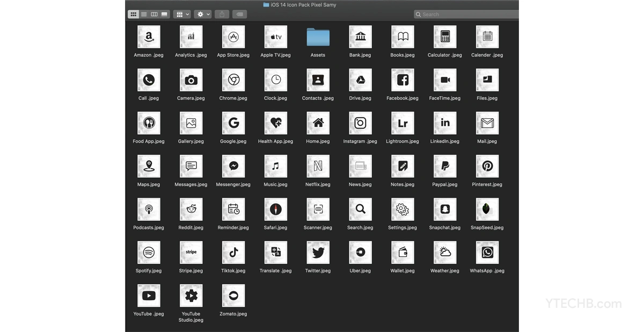Click the Finder search field
Image resolution: width=644 pixels, height=332 pixels.
point(466,15)
